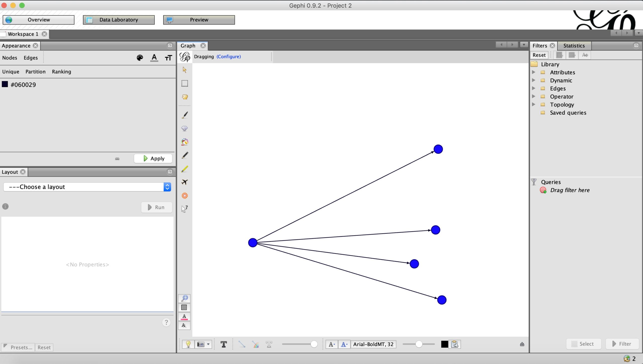Expand the Attributes folder in Library
This screenshot has width=643, height=364.
(534, 72)
